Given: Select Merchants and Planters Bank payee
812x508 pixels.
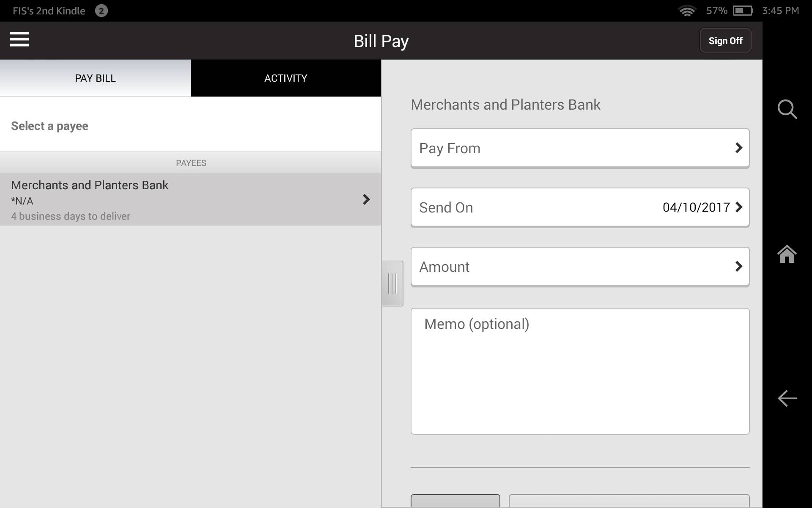Looking at the screenshot, I should click(x=169, y=199).
